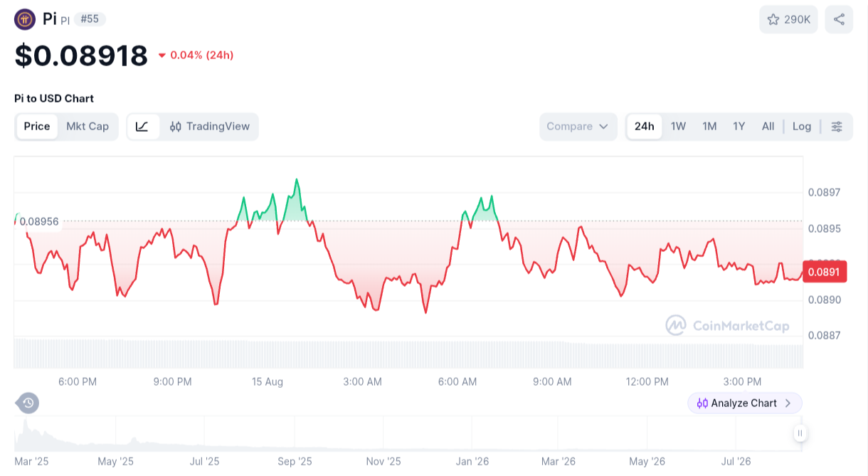Click the 9:00 AM axis label

point(553,382)
